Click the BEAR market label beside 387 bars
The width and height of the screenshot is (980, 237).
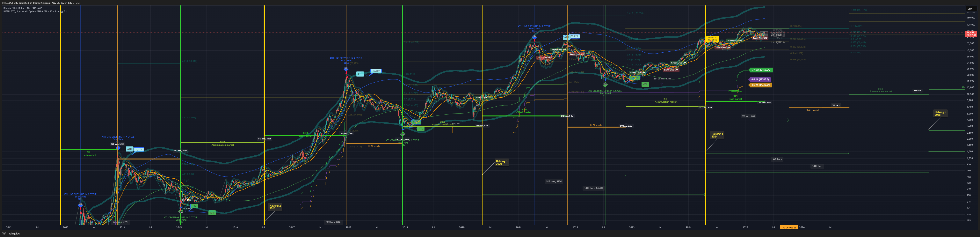pyautogui.click(x=812, y=110)
